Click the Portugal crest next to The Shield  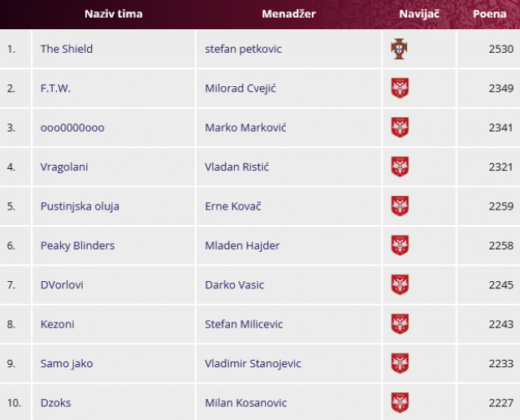pos(398,49)
